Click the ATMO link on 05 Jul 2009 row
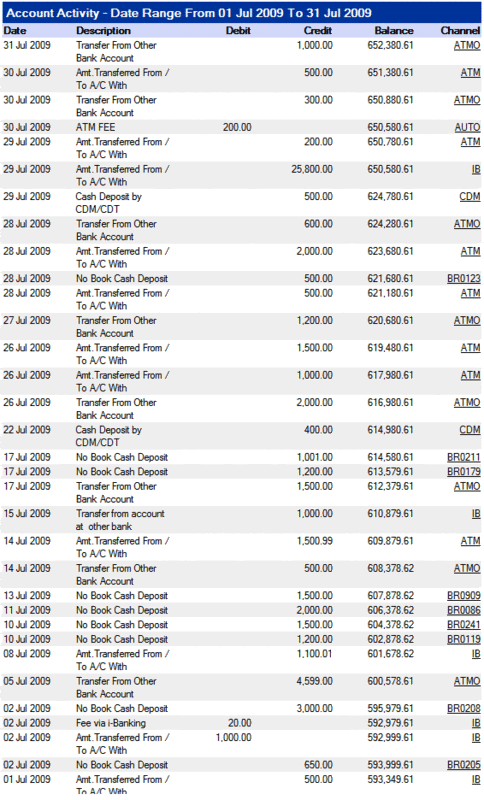The height and width of the screenshot is (800, 484). point(467,682)
